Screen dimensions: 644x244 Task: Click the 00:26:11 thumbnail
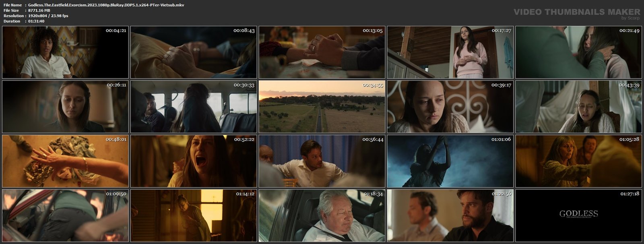(65, 107)
